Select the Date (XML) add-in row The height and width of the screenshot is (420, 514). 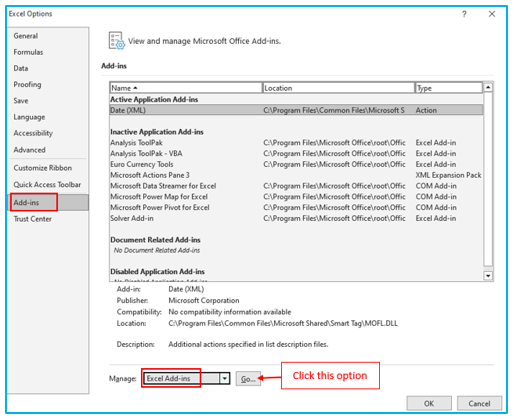(x=296, y=110)
